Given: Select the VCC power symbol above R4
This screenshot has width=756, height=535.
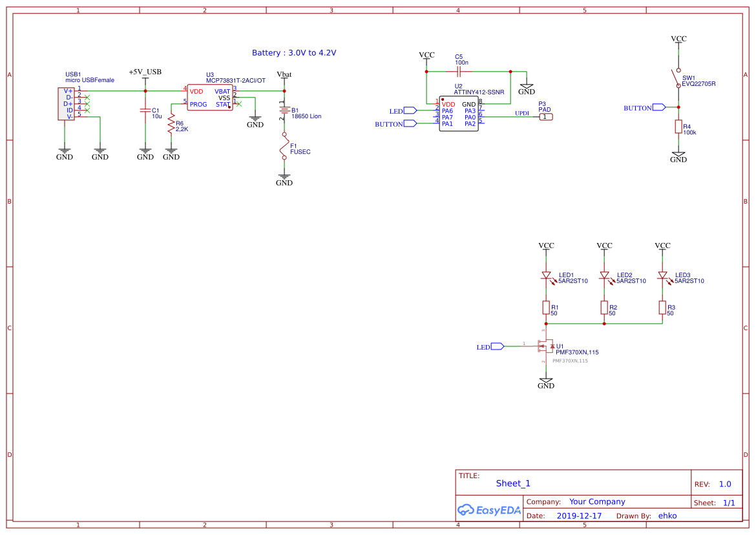Looking at the screenshot, I should point(678,39).
